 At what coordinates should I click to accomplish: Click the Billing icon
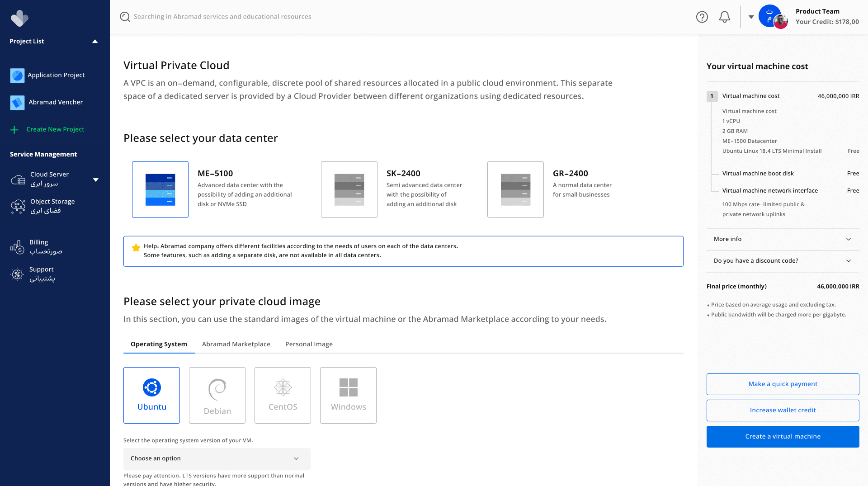[x=17, y=247]
